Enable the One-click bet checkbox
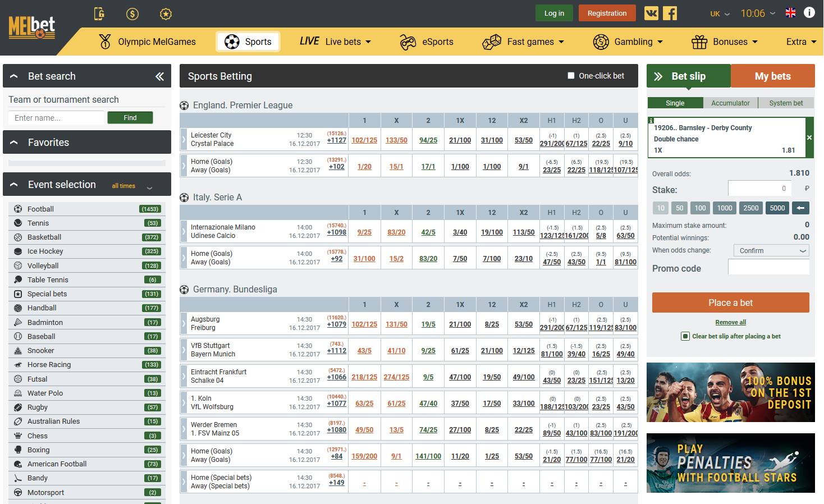 [x=571, y=76]
